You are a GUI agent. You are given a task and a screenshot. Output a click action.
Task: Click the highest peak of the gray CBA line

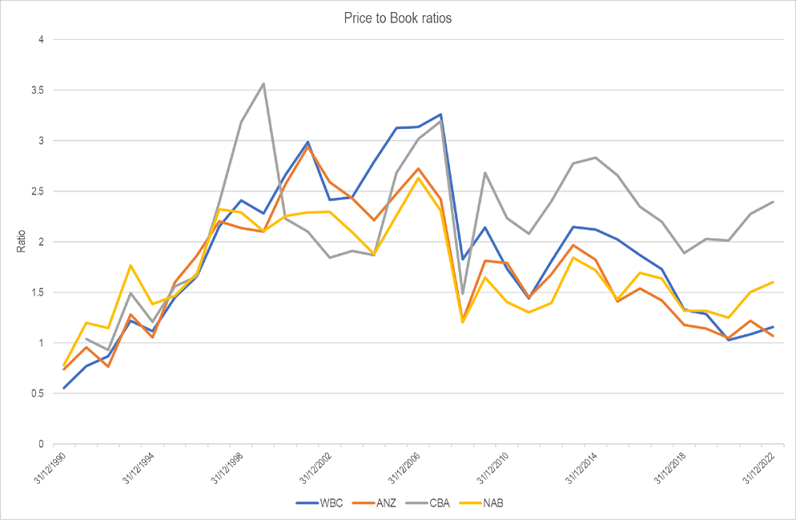click(264, 83)
